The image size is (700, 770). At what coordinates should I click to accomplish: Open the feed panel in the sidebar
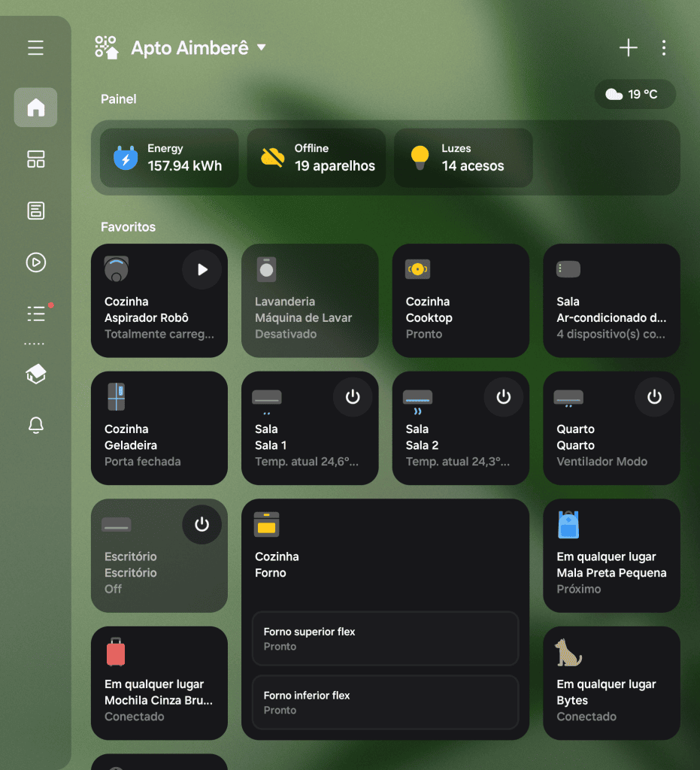tap(35, 211)
